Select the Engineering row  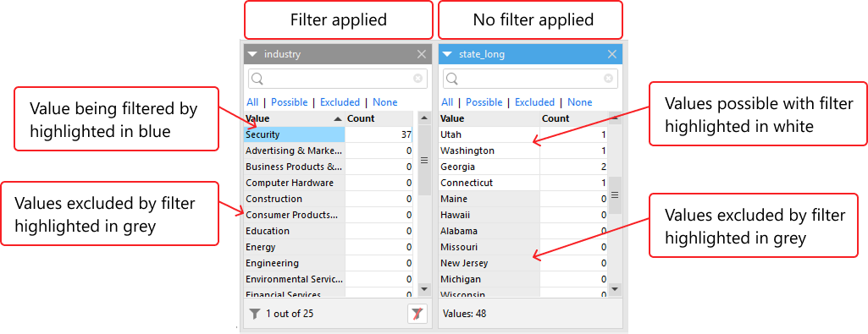tap(295, 263)
